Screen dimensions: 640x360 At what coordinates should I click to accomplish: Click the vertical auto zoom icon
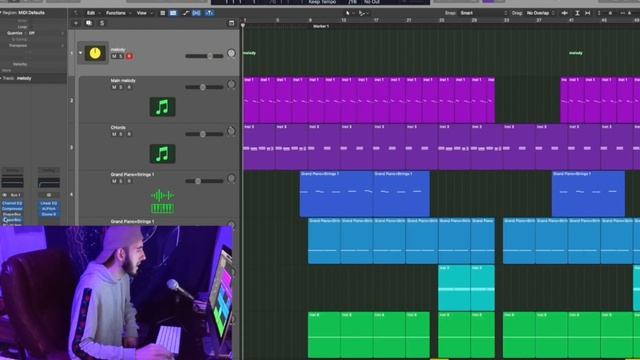577,13
